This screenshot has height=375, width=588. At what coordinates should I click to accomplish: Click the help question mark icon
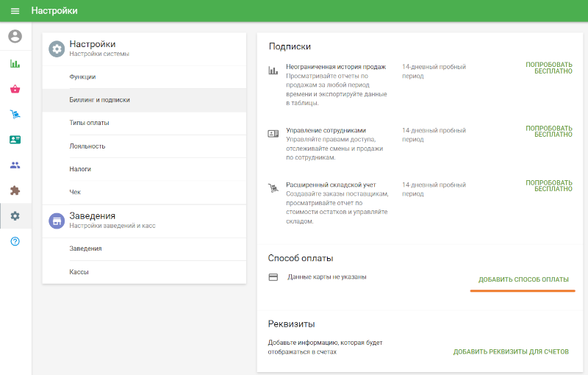click(15, 241)
